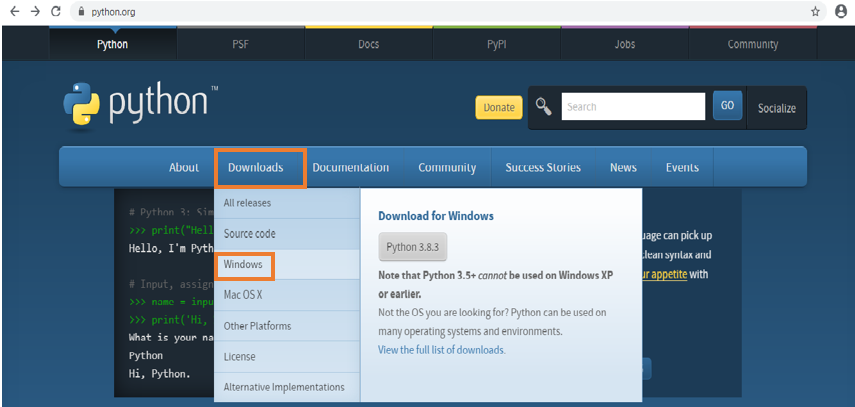Reload the page with the refresh icon
Screen dimensions: 855x407
click(56, 11)
